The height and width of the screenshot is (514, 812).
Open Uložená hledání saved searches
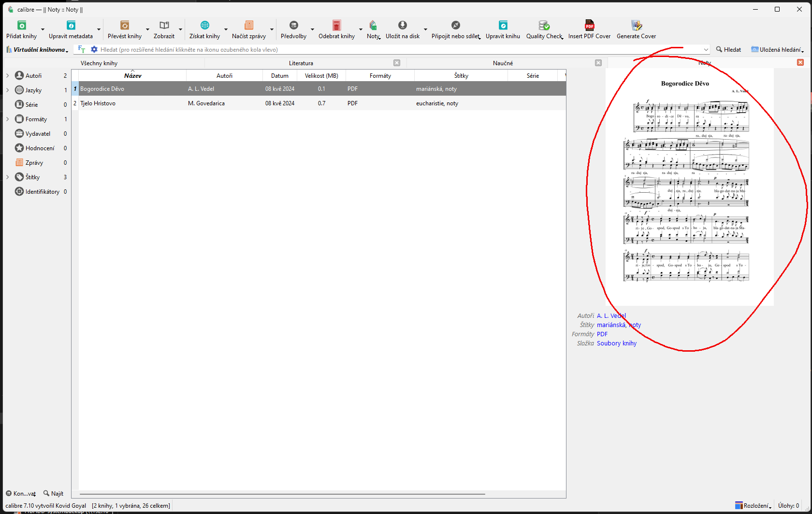pos(777,49)
